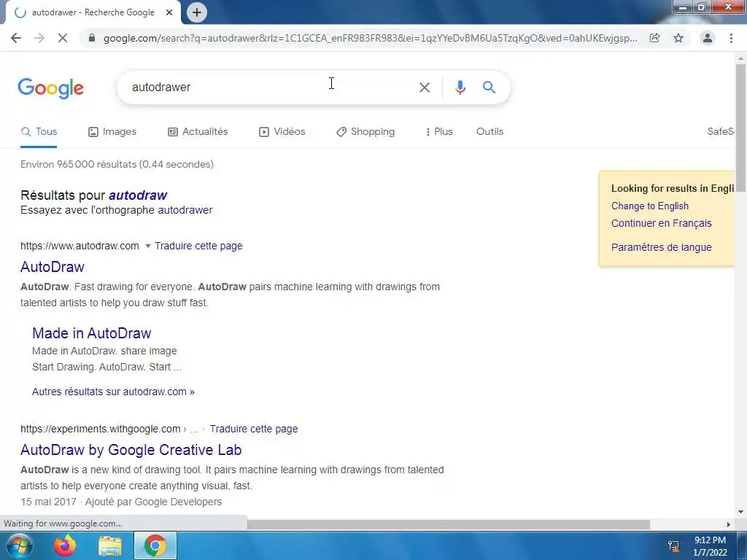Open the Made in AutoDraw sublink
Viewport: 747px width, 560px height.
[x=91, y=333]
